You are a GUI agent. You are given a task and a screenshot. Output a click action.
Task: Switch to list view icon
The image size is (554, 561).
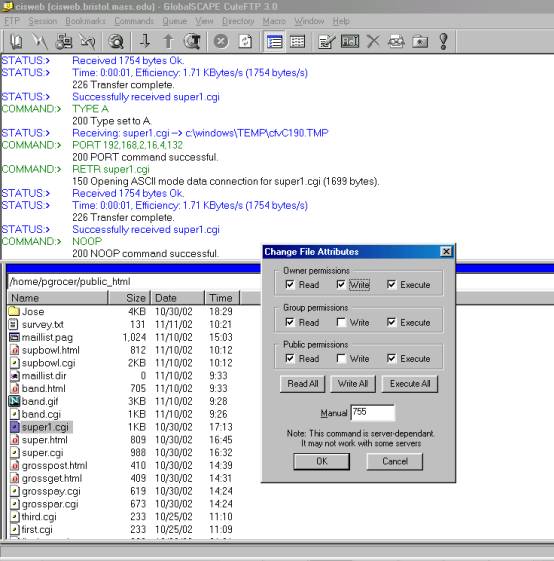(x=274, y=42)
